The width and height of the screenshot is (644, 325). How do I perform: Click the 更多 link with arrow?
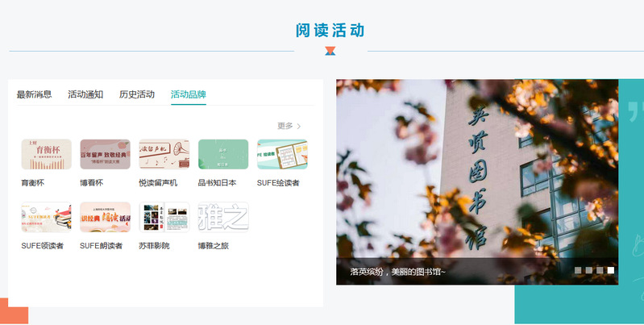[x=289, y=126]
